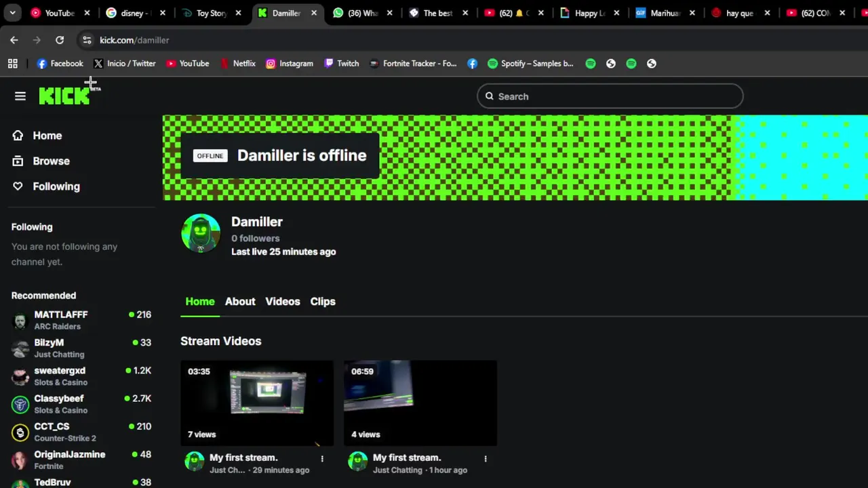Click the 'Last live 25 minutes ago' text
The image size is (868, 488).
[283, 251]
